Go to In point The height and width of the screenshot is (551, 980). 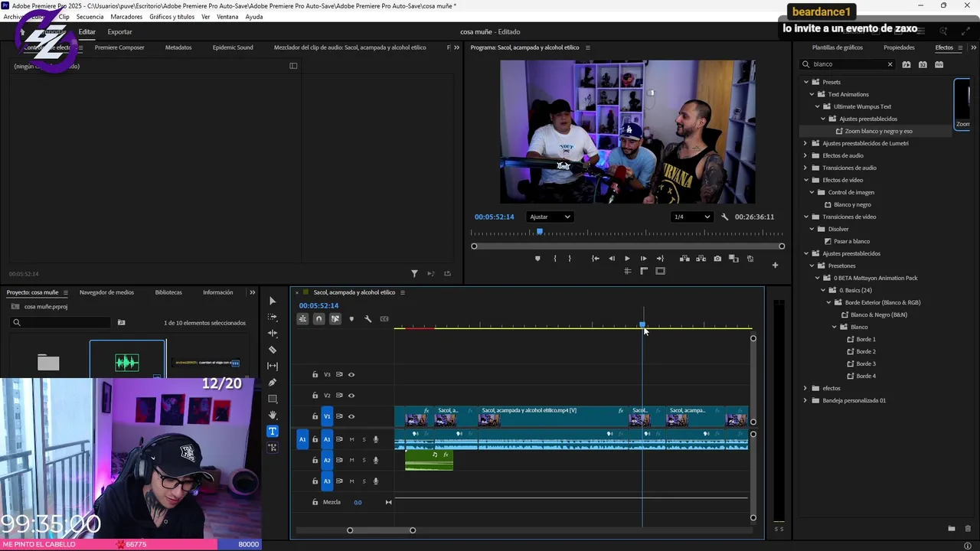pos(595,259)
